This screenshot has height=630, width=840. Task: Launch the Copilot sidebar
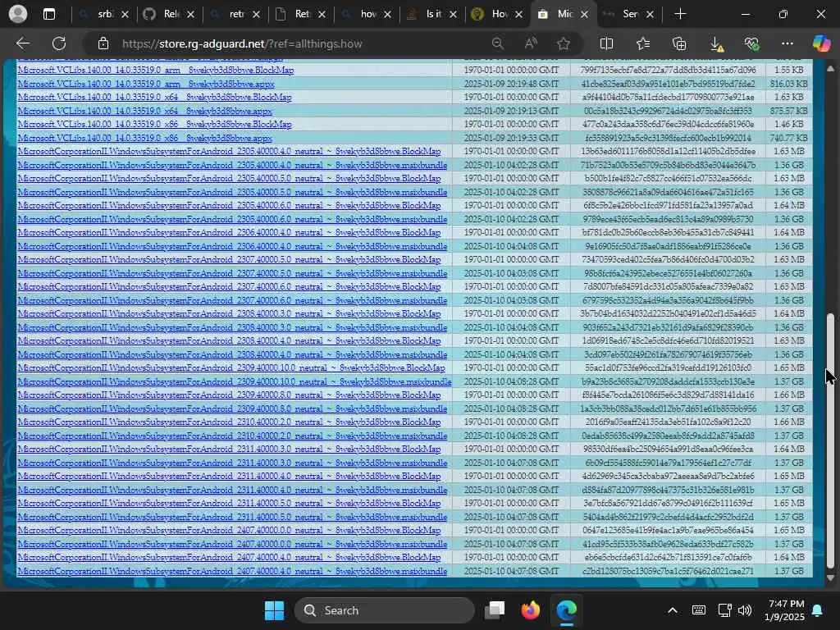coord(821,43)
